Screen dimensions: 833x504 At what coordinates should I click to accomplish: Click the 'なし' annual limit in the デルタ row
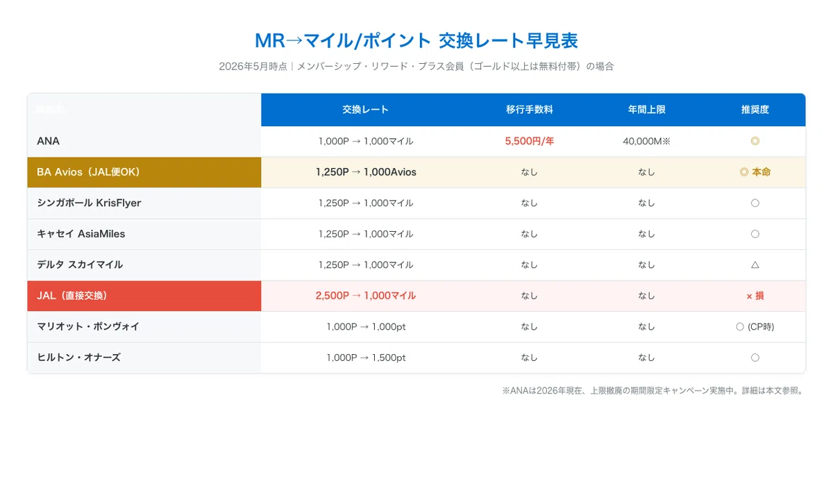(647, 264)
